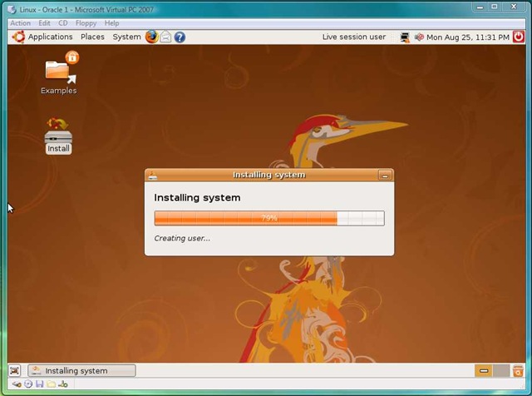This screenshot has width=532, height=396.
Task: Open the mail client panel icon
Action: click(165, 37)
